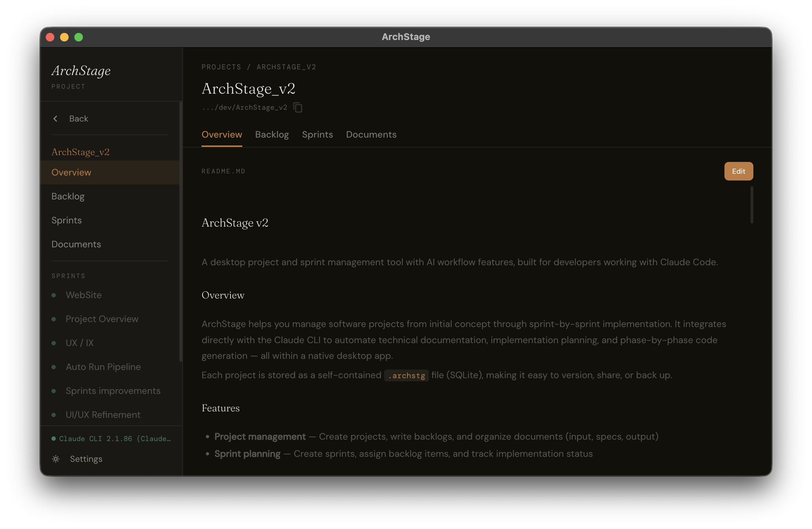812x529 pixels.
Task: Click the Claude CLI status indicator dot
Action: click(53, 438)
